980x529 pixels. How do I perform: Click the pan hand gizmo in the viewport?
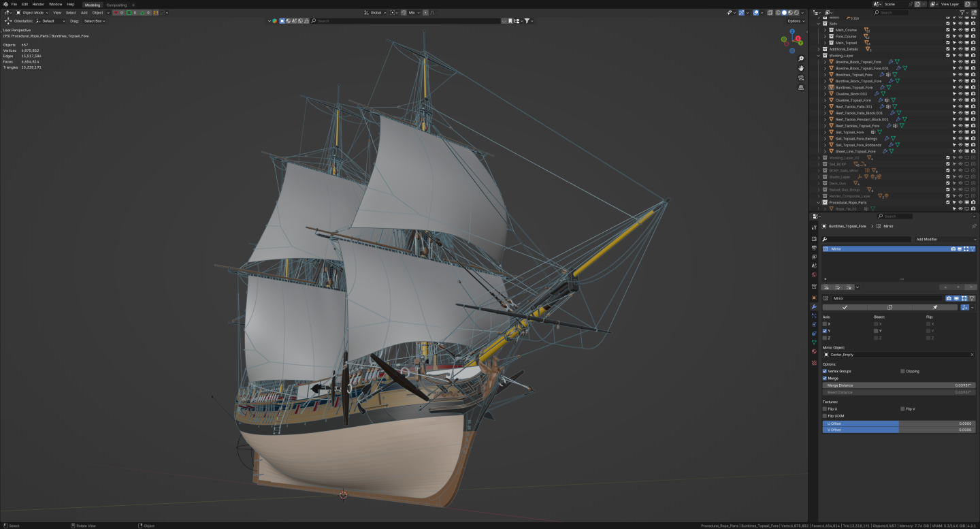[x=801, y=68]
